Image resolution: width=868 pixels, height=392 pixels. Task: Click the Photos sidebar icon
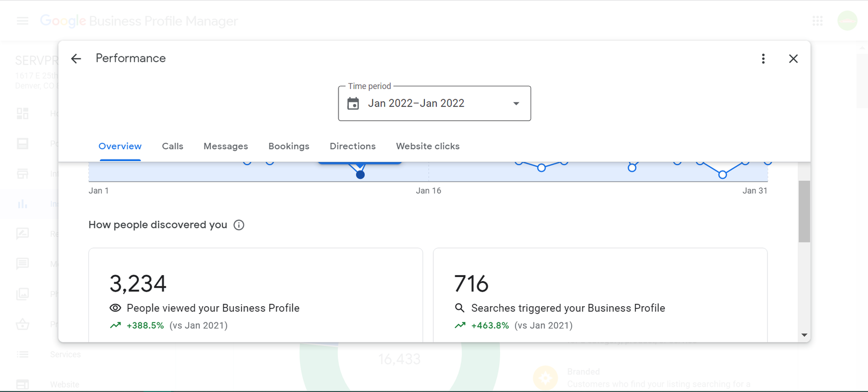pyautogui.click(x=22, y=294)
